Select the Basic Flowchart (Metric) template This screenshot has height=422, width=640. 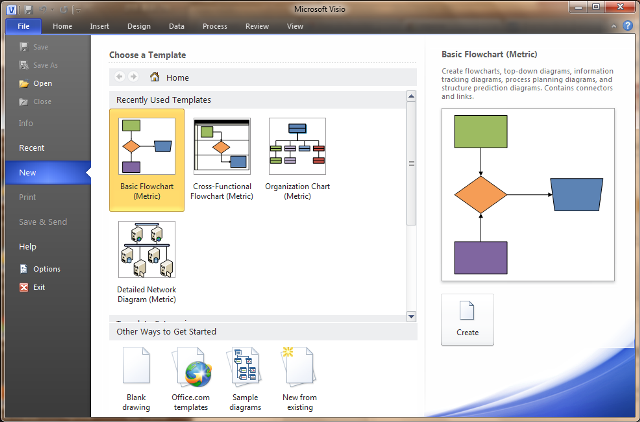click(147, 160)
